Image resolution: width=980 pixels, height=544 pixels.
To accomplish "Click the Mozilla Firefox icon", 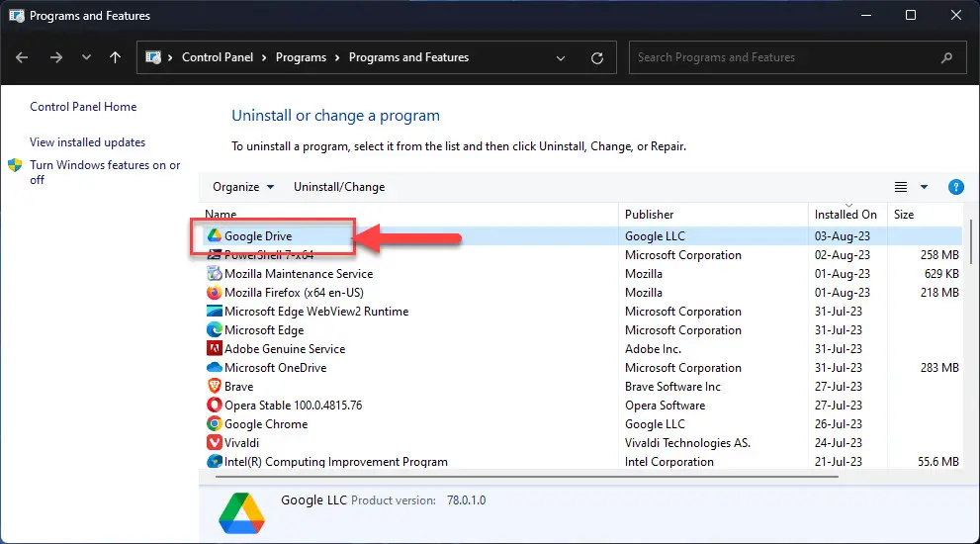I will 215,292.
